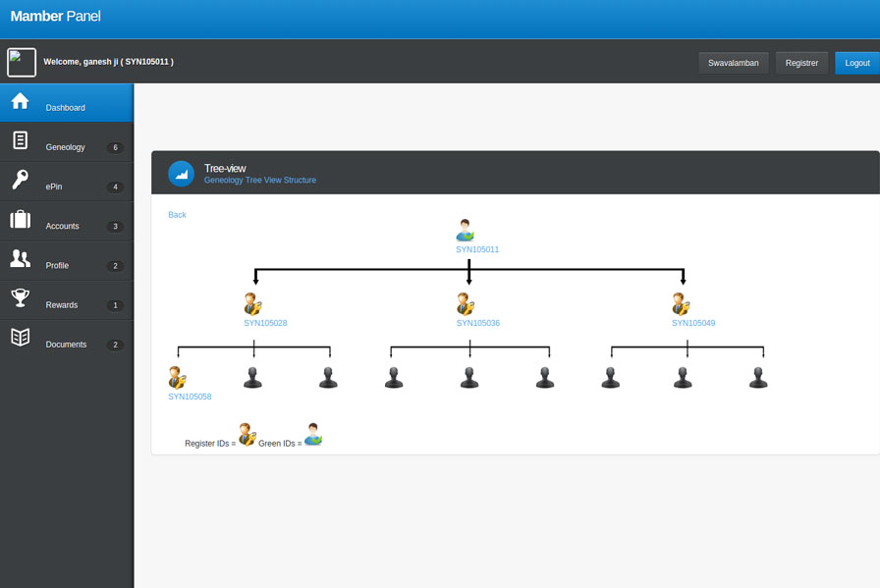Click the Swavalamban button
The width and height of the screenshot is (880, 588).
(733, 63)
